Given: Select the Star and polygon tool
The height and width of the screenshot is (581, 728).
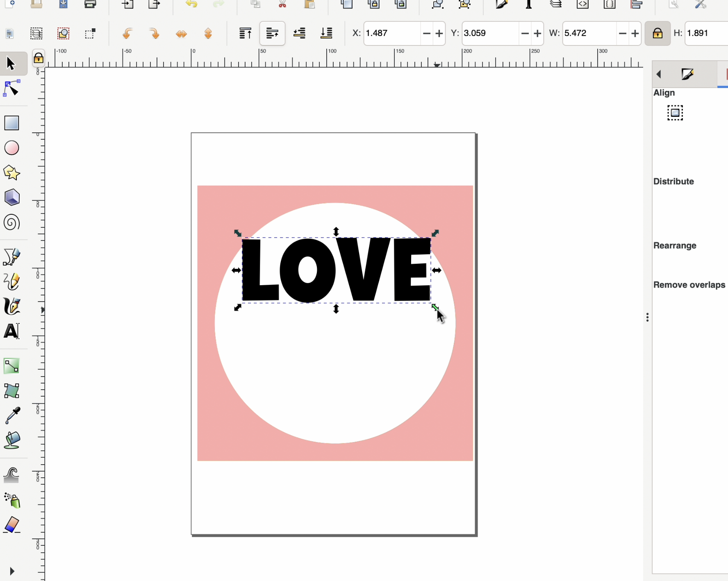Looking at the screenshot, I should [11, 173].
